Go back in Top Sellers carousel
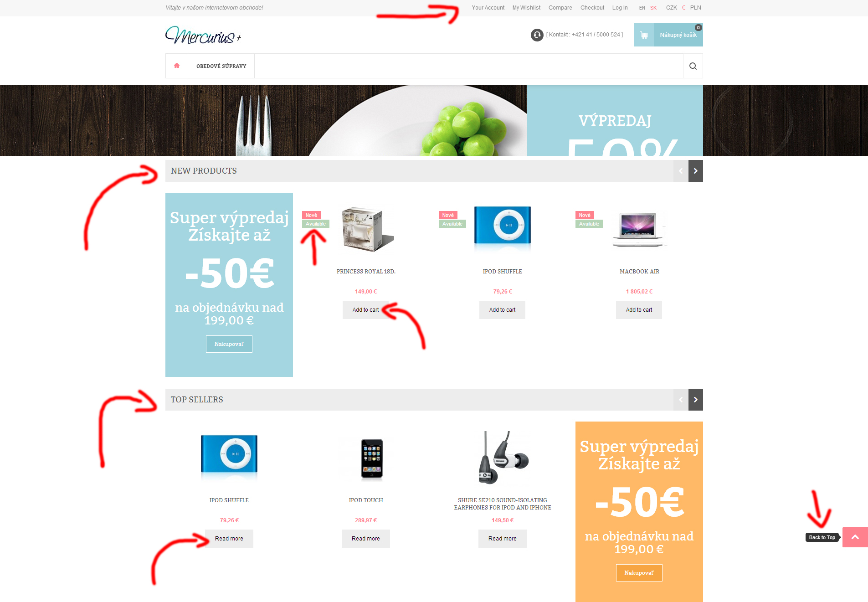Screen dimensions: 868x602 (x=681, y=400)
